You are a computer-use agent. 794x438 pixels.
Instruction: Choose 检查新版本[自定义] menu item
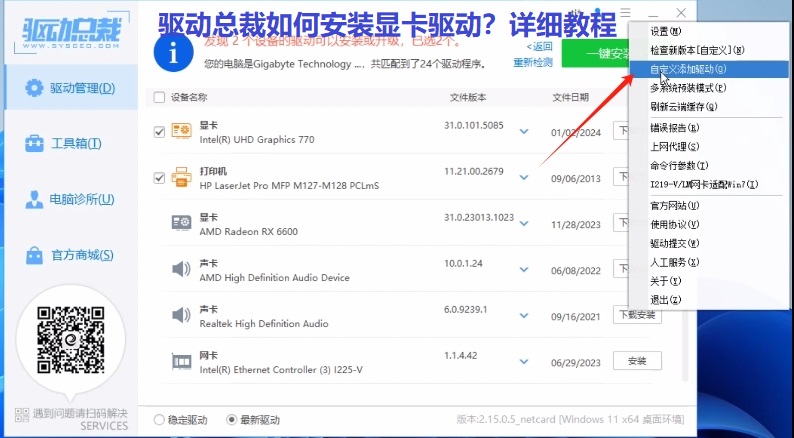(x=708, y=50)
